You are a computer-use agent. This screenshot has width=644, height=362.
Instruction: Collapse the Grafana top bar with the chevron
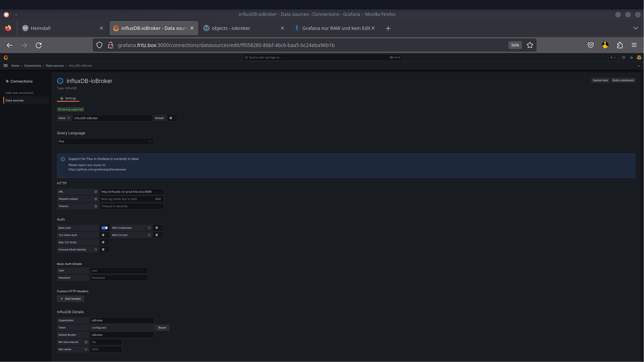(639, 65)
